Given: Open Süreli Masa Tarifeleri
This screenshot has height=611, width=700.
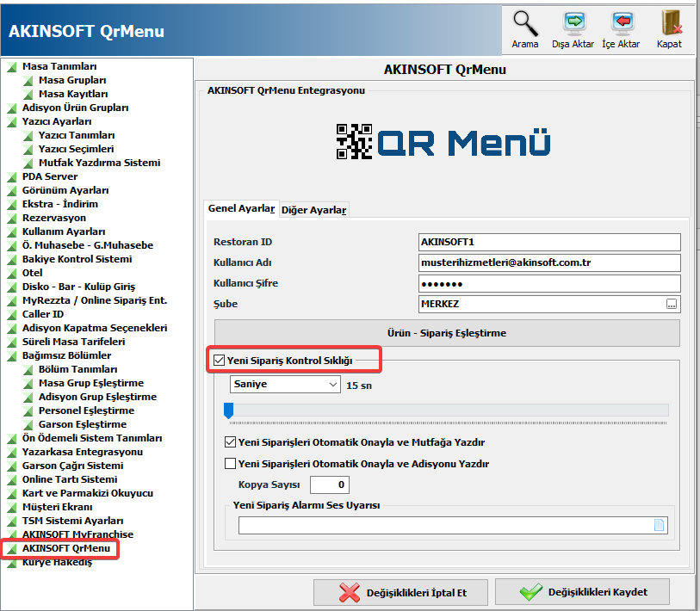Looking at the screenshot, I should [x=74, y=342].
